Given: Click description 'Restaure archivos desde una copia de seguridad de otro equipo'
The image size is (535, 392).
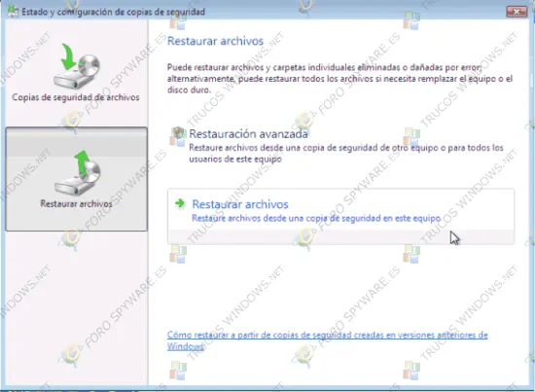Looking at the screenshot, I should (346, 153).
